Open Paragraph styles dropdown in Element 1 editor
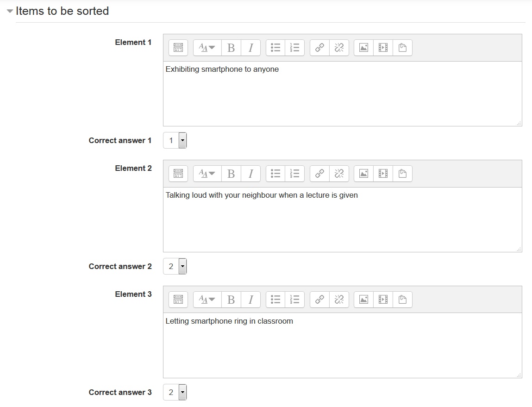Screen dimensions: 532x407 [x=207, y=48]
